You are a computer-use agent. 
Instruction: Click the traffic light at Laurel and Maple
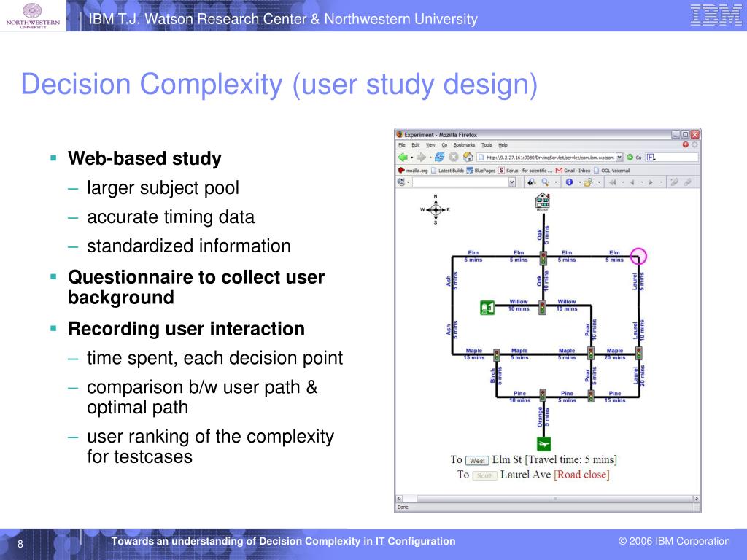[638, 354]
